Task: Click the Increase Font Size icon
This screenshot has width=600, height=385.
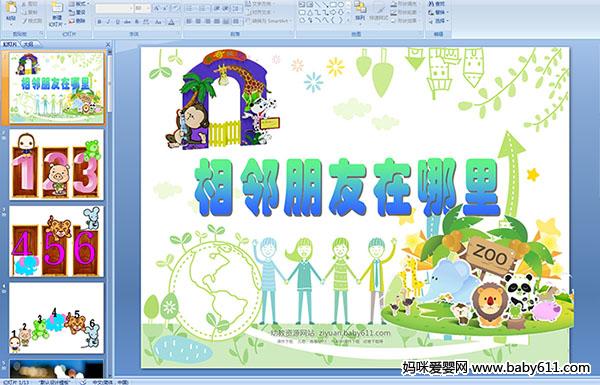Action: coord(157,8)
